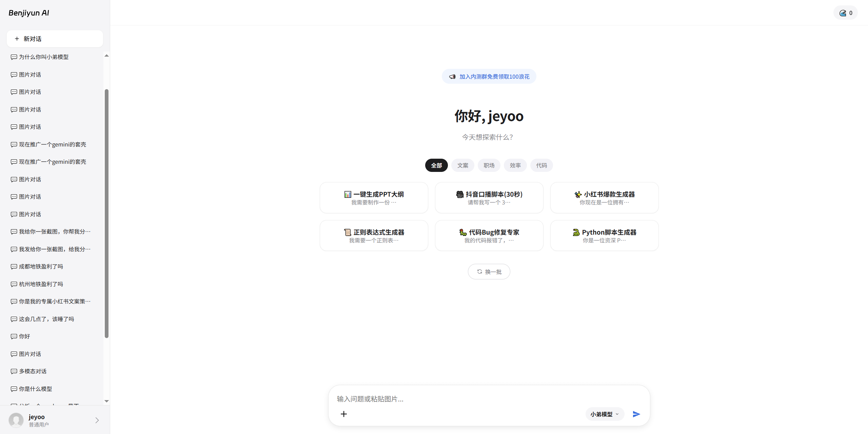Click 换一批 to refresh suggestions
Viewport: 868px width, 434px height.
point(489,271)
